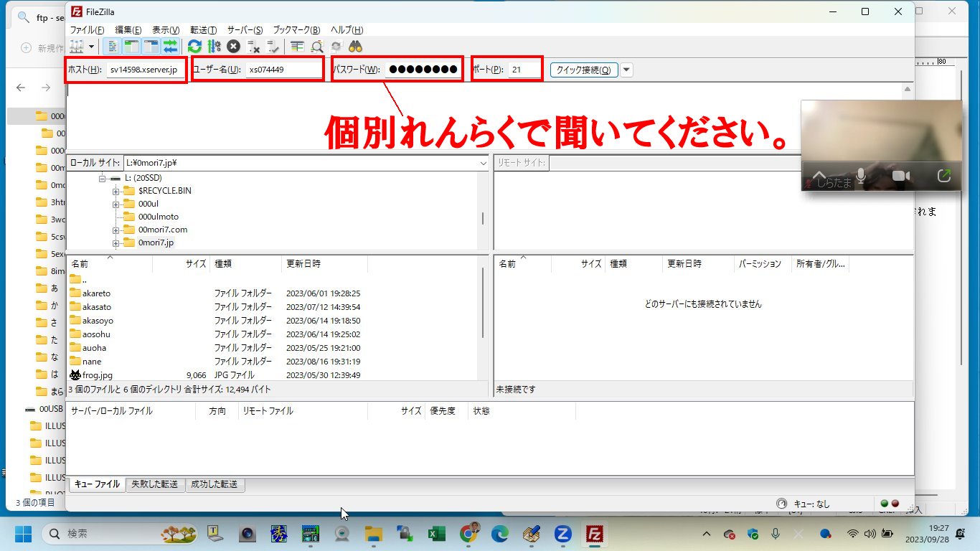Open the ブックマーク(B) menu
Image resolution: width=980 pixels, height=551 pixels.
(x=296, y=30)
